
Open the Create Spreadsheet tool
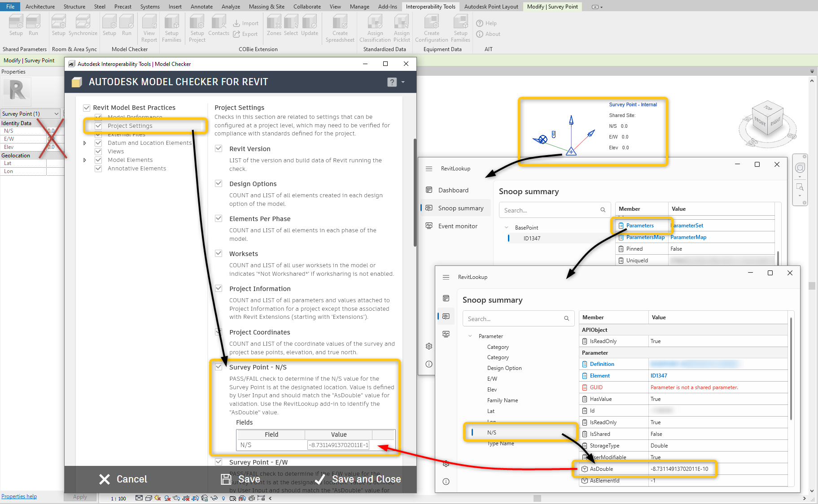click(x=340, y=27)
